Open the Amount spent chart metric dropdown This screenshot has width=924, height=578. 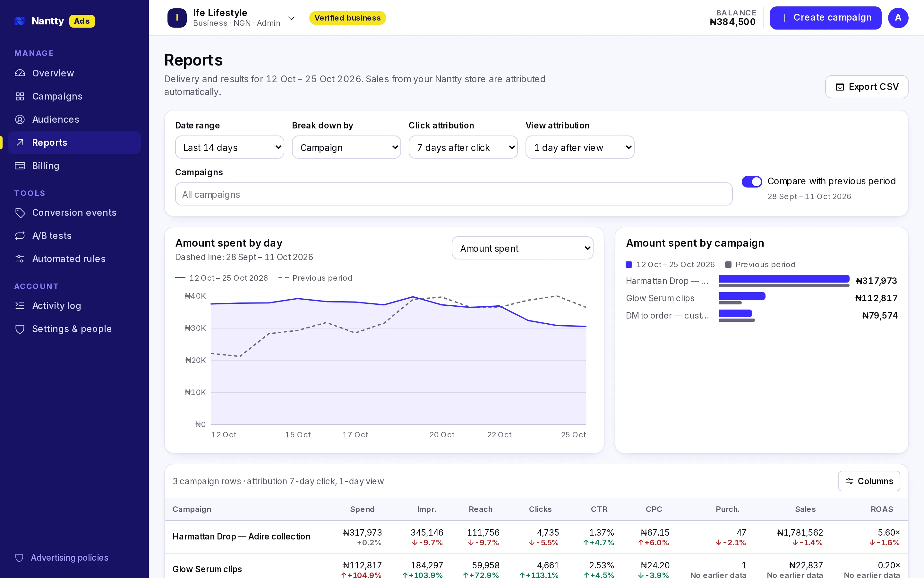(522, 248)
